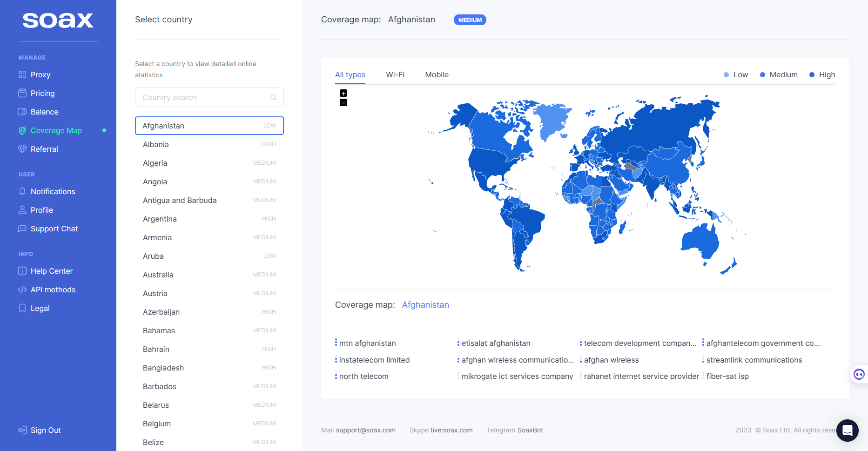Image resolution: width=868 pixels, height=451 pixels.
Task: Click support@soax.com mail link
Action: point(366,430)
